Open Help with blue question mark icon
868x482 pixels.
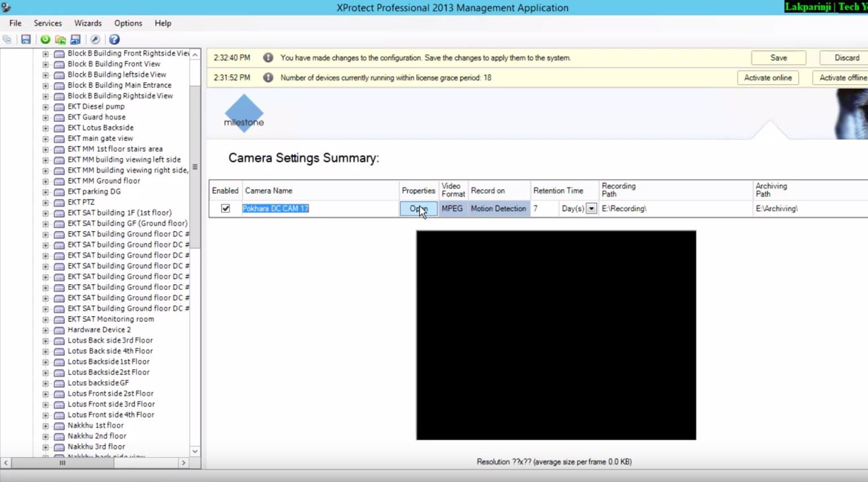click(x=114, y=39)
